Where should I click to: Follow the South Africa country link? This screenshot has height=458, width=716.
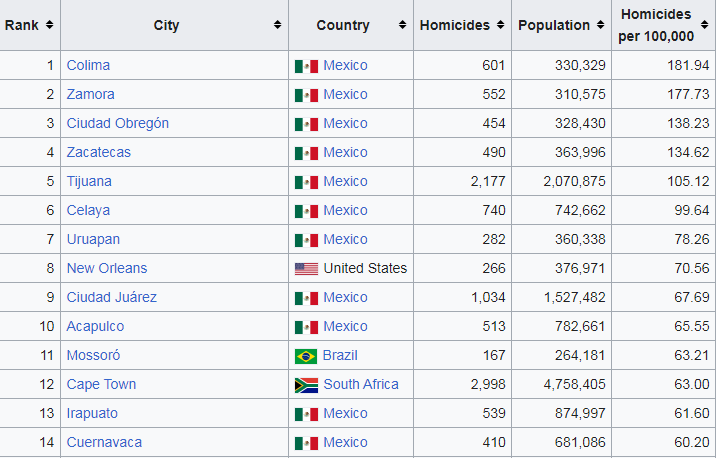[x=360, y=385]
